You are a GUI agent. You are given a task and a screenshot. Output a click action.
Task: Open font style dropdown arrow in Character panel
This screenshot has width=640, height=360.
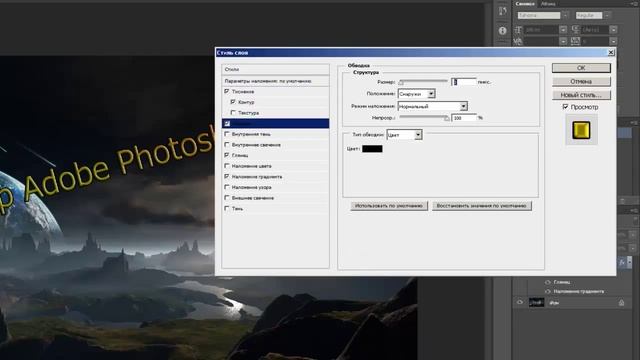[607, 16]
